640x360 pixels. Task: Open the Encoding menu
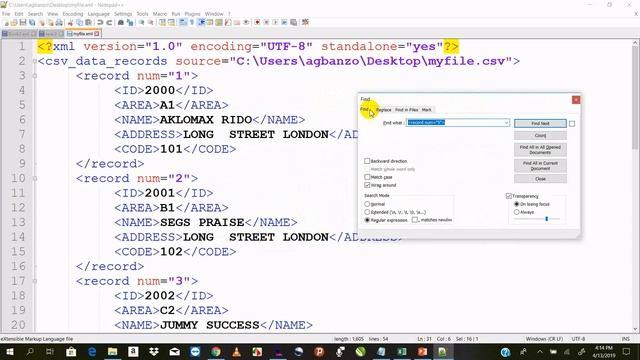73,14
